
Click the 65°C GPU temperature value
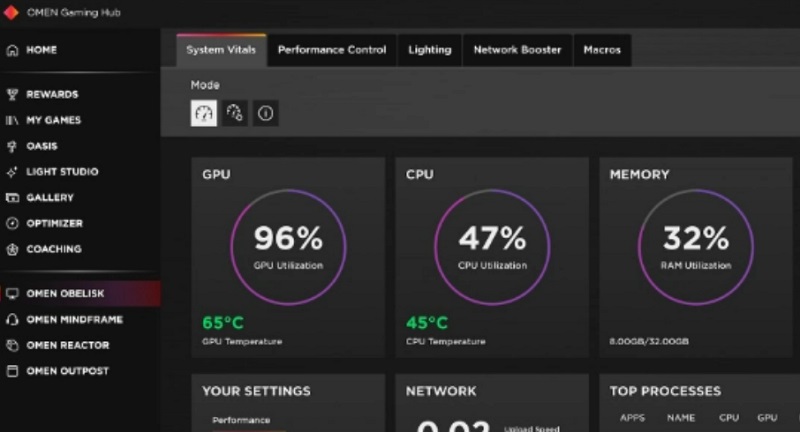point(223,323)
